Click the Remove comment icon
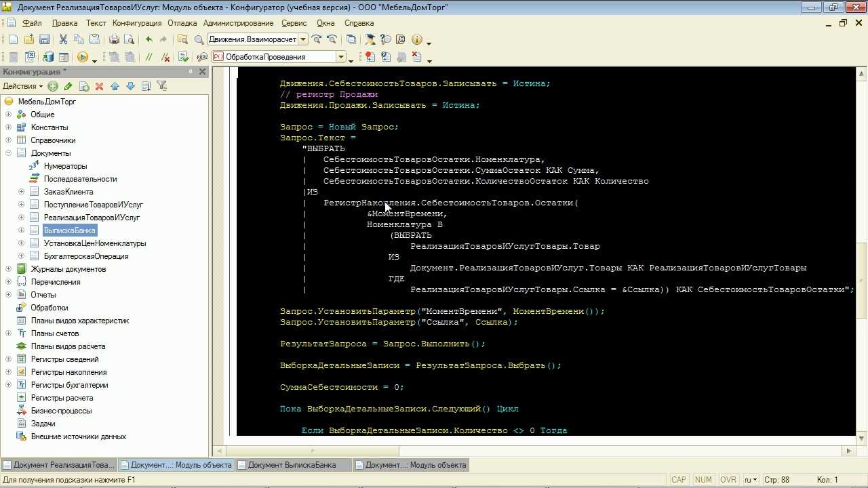868x488 pixels. click(x=164, y=57)
